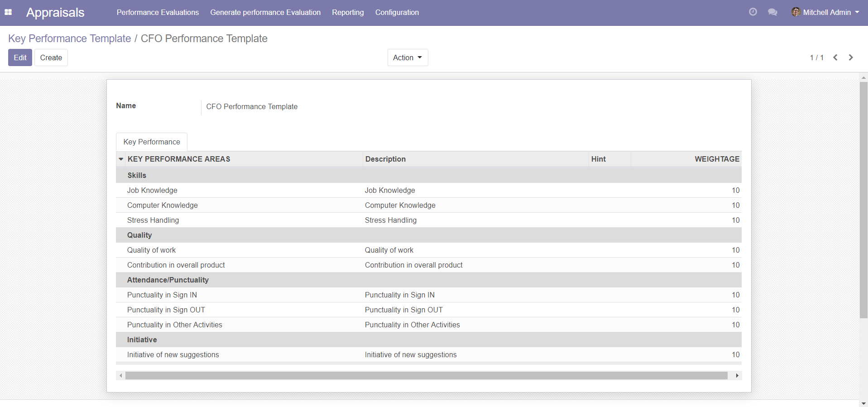Viewport: 868px width, 407px height.
Task: Click the Edit button
Action: click(x=20, y=57)
